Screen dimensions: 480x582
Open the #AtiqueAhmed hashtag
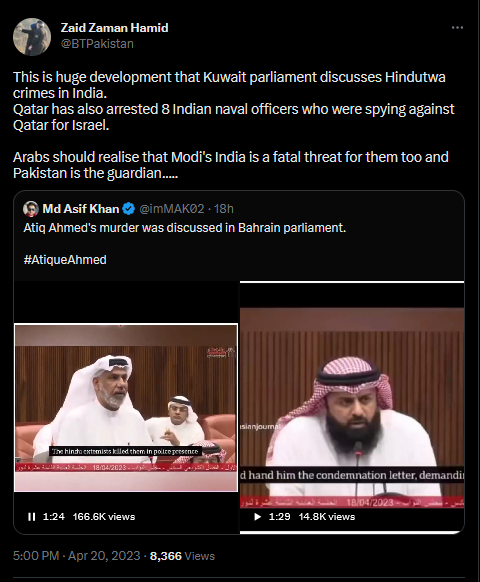(x=65, y=259)
